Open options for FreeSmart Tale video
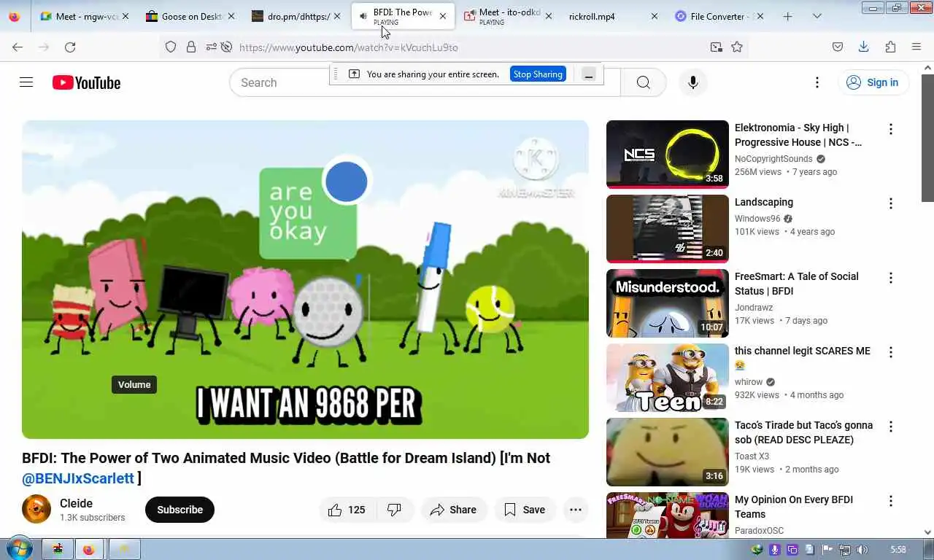The height and width of the screenshot is (560, 934). click(x=890, y=278)
